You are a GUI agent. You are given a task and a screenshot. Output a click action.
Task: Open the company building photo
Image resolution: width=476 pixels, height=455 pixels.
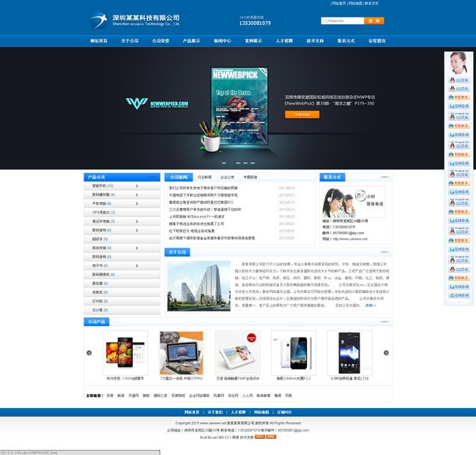199,286
